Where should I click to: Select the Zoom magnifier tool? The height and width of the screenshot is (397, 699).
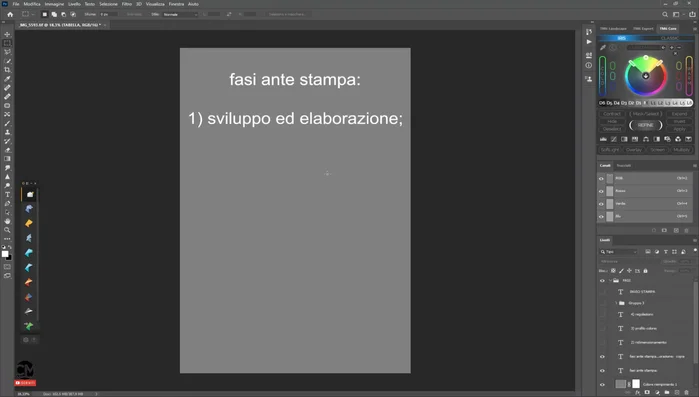pos(7,230)
